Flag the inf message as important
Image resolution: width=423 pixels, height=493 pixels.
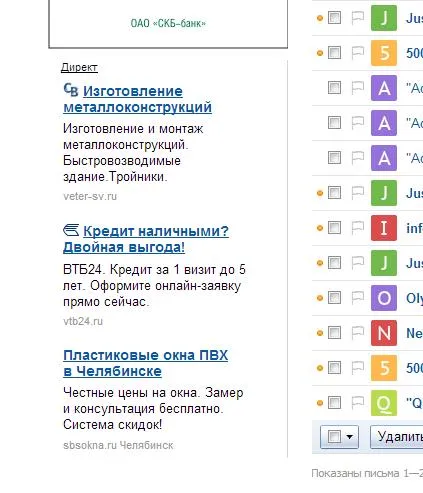357,228
